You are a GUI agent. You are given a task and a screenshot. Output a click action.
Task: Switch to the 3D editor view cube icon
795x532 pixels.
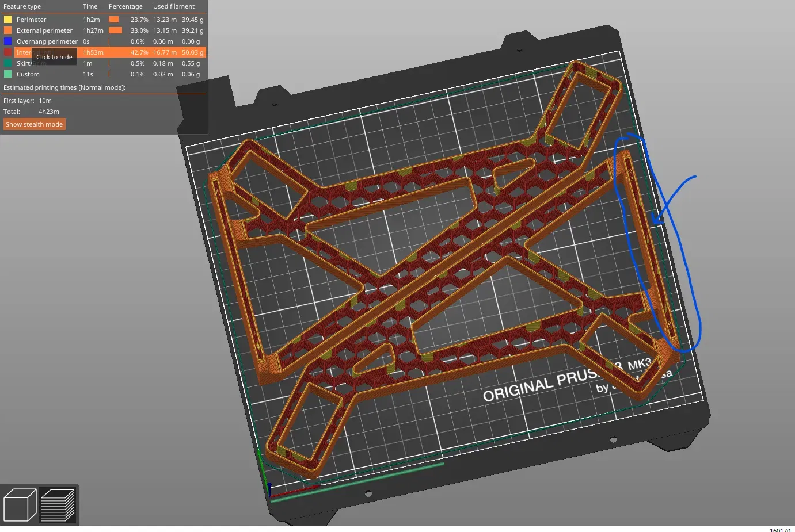tap(20, 505)
